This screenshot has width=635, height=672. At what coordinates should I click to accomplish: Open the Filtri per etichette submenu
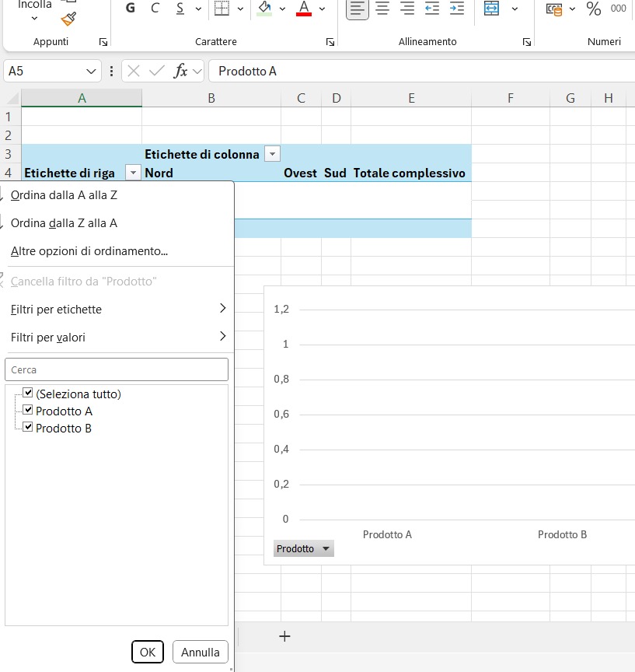(117, 310)
